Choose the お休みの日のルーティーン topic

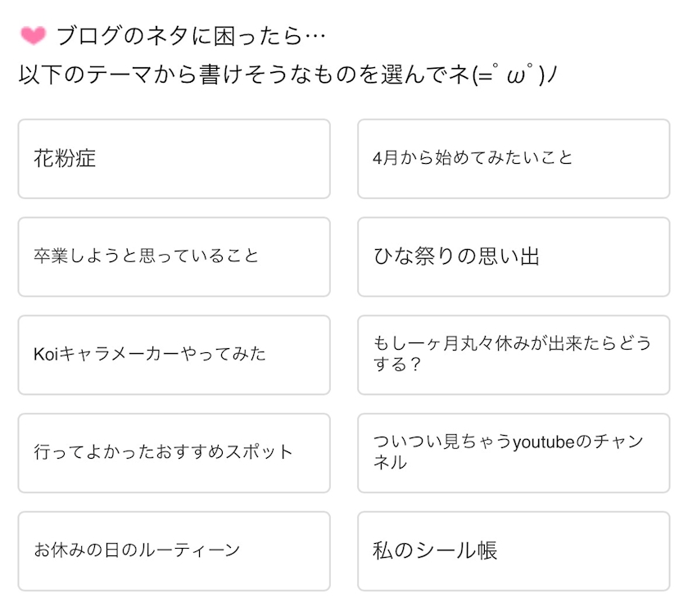(x=174, y=550)
